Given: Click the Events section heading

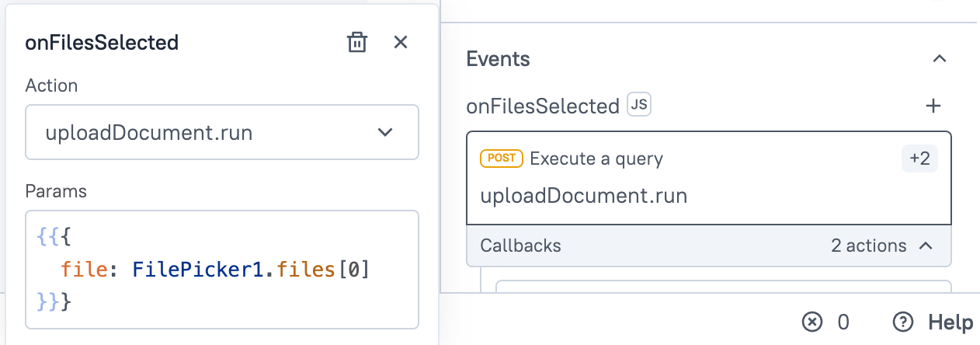Looking at the screenshot, I should [x=498, y=59].
